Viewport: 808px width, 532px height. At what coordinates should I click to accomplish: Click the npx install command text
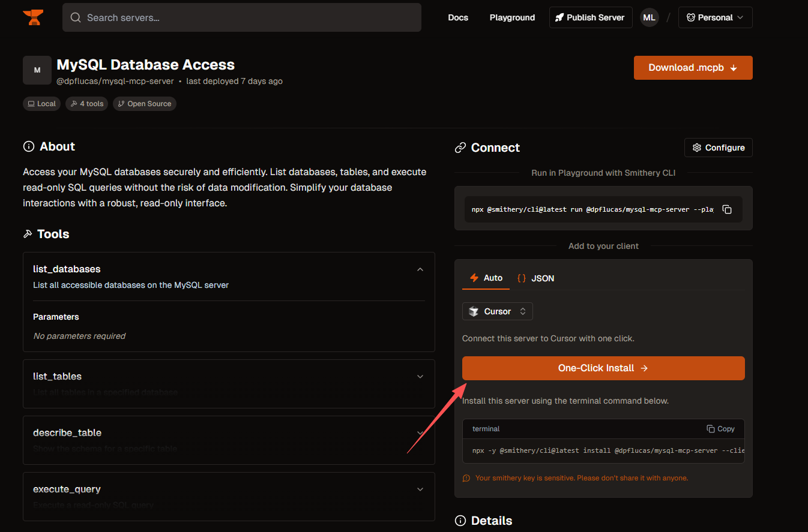[x=608, y=450]
